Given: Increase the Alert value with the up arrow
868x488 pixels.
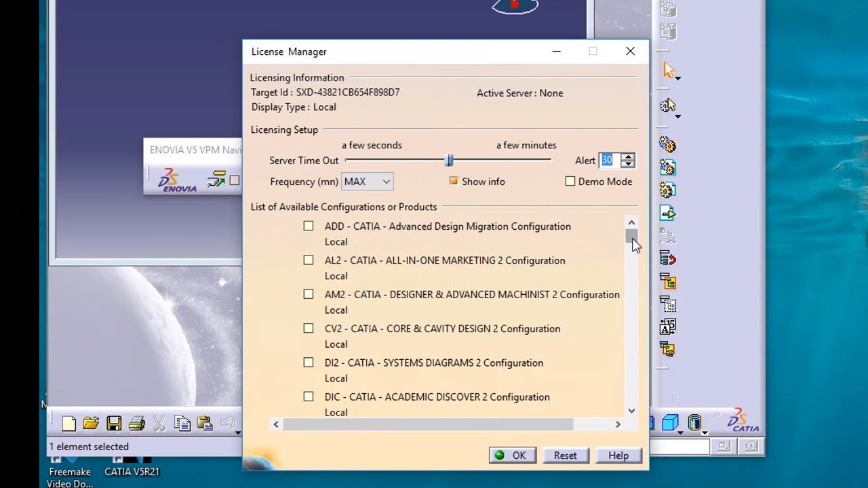Looking at the screenshot, I should pyautogui.click(x=629, y=157).
